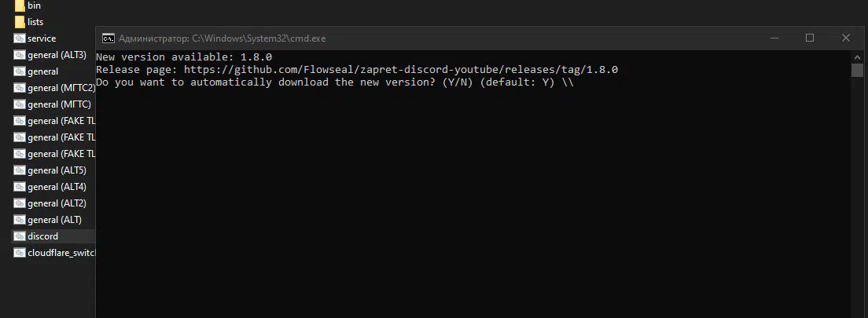
Task: Click the GitHub release page URL text
Action: click(x=401, y=70)
